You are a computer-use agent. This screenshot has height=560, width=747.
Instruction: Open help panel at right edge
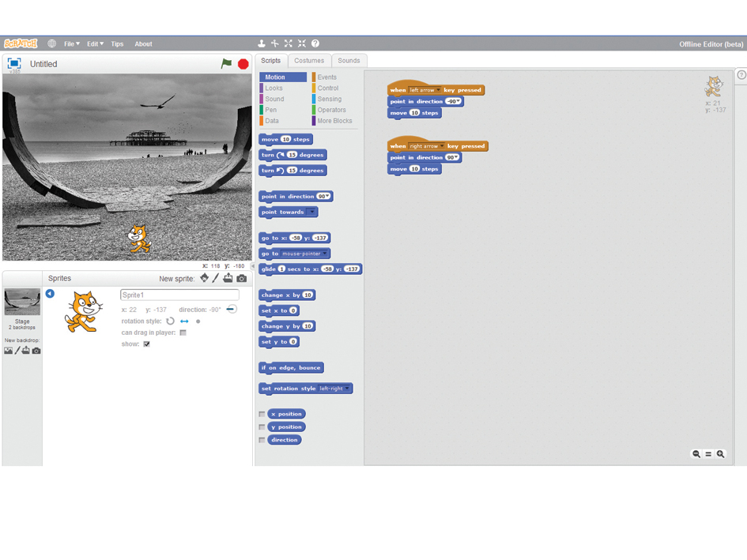click(x=741, y=75)
